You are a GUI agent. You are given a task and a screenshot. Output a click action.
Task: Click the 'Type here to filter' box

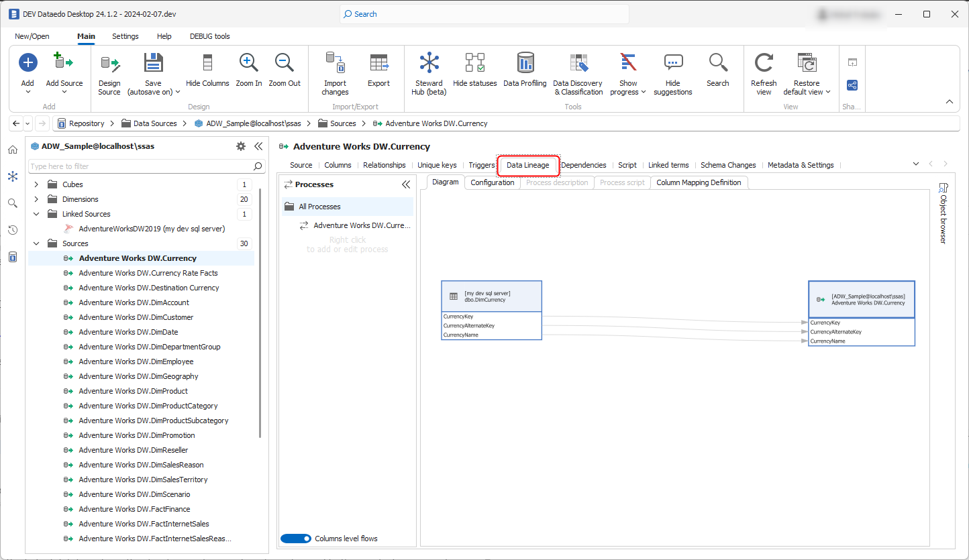[140, 166]
